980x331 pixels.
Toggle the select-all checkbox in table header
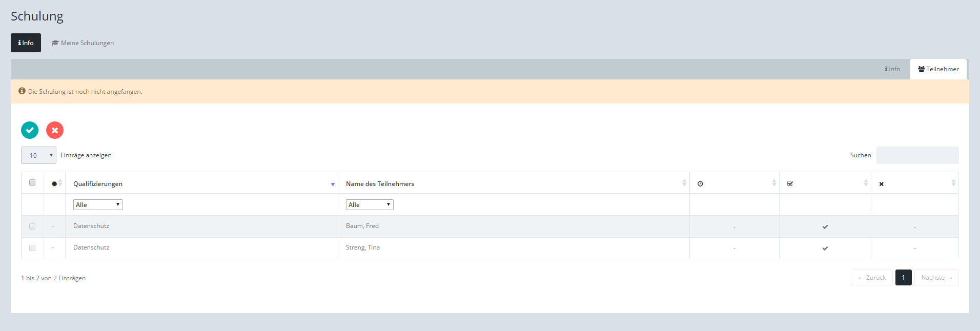point(32,182)
